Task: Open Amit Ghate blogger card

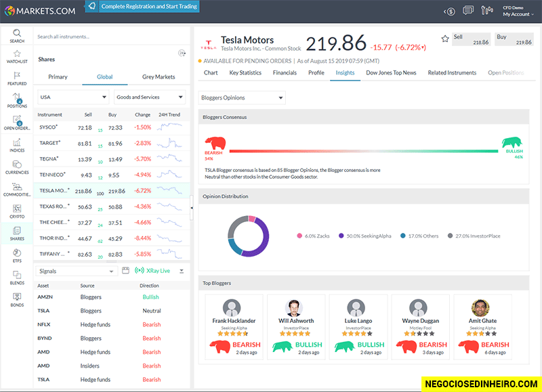Action: point(482,327)
